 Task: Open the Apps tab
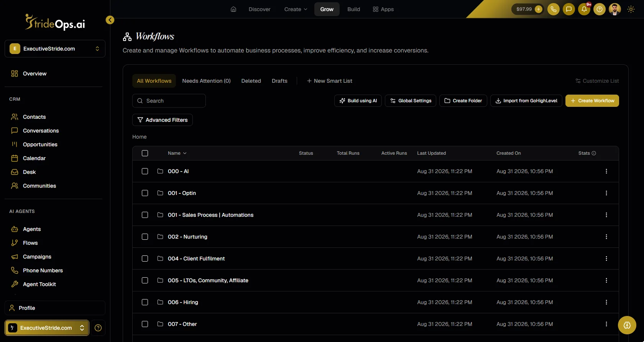coord(383,9)
